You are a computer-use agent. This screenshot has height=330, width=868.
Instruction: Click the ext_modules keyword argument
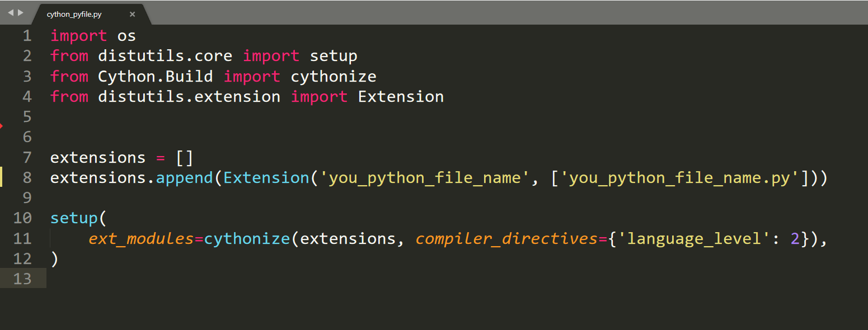(141, 239)
